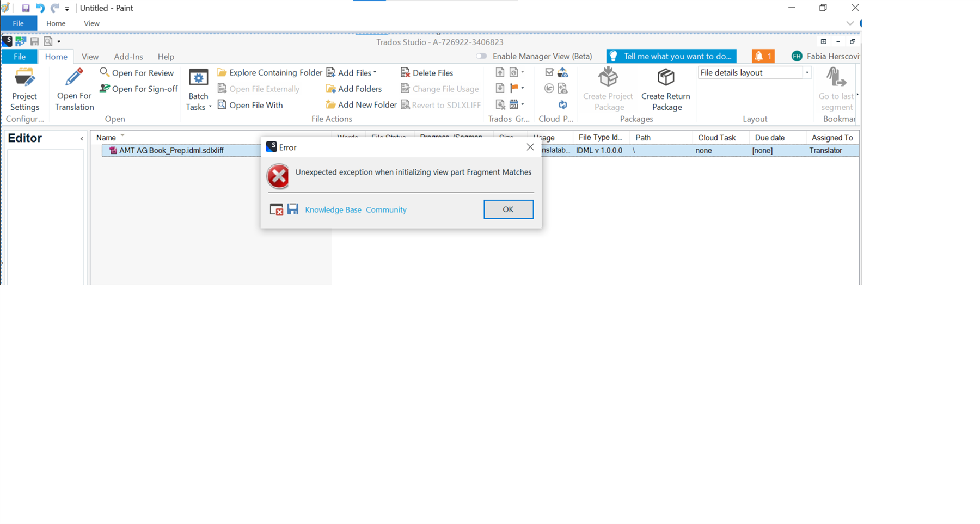Click the circular back arrow icon in Cloud group
This screenshot has height=524, width=980.
coord(549,88)
